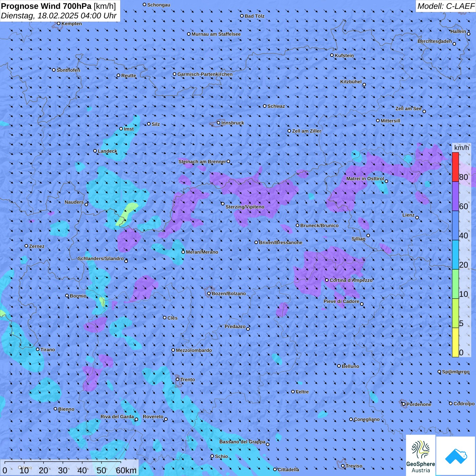
Task: Click the Kempten label
Action: point(72,23)
